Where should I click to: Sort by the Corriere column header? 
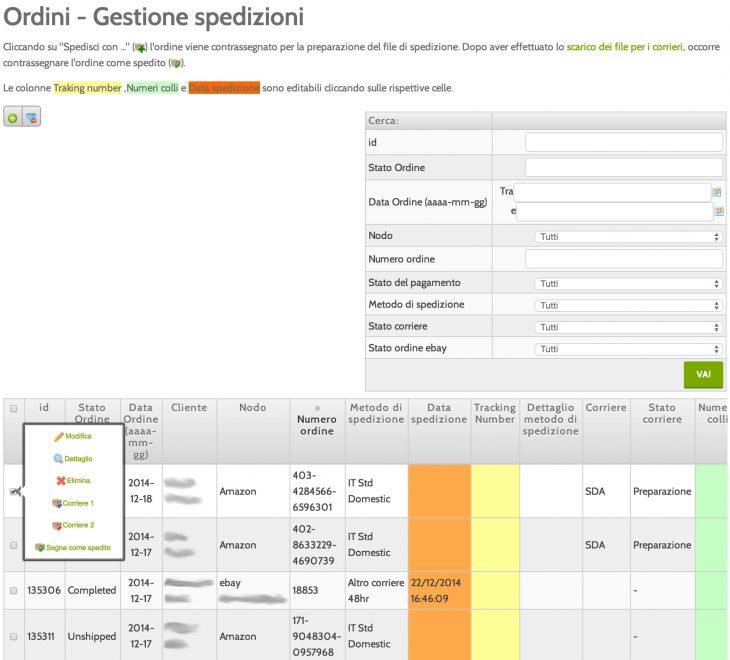(606, 407)
